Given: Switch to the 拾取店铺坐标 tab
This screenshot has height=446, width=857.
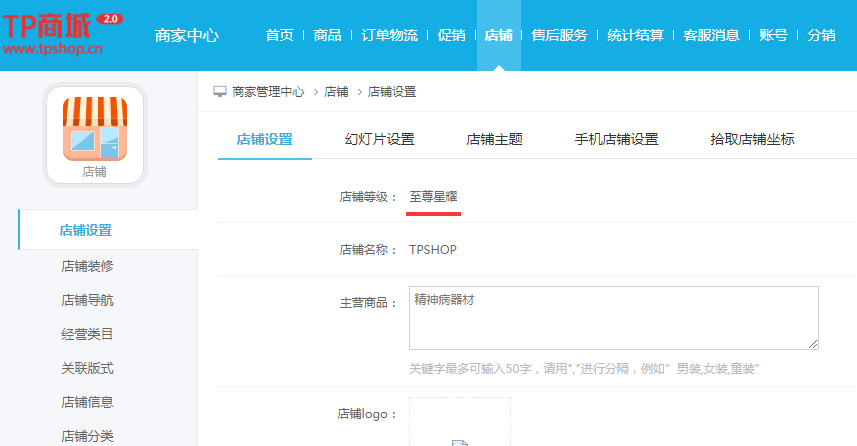Looking at the screenshot, I should point(752,140).
